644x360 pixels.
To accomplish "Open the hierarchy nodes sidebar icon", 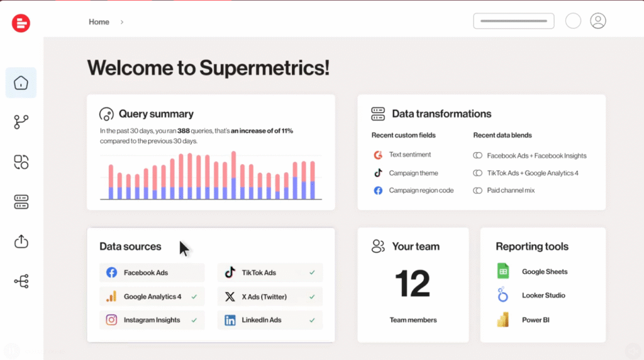I will coord(21,281).
